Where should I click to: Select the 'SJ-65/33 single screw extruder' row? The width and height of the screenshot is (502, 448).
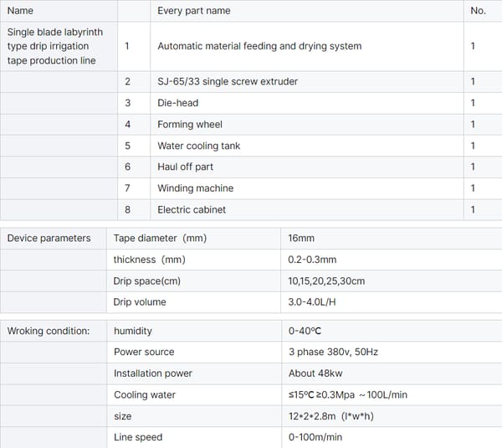(x=228, y=81)
